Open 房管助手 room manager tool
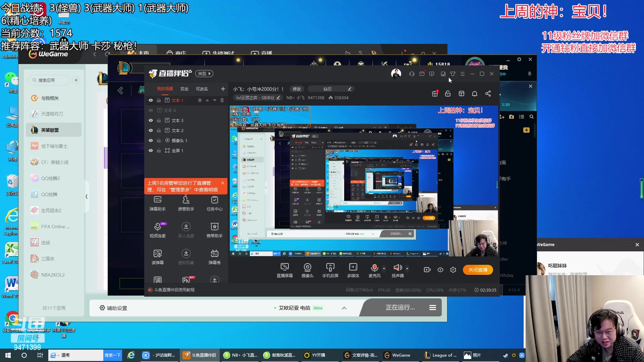This screenshot has width=644, height=362. (186, 203)
